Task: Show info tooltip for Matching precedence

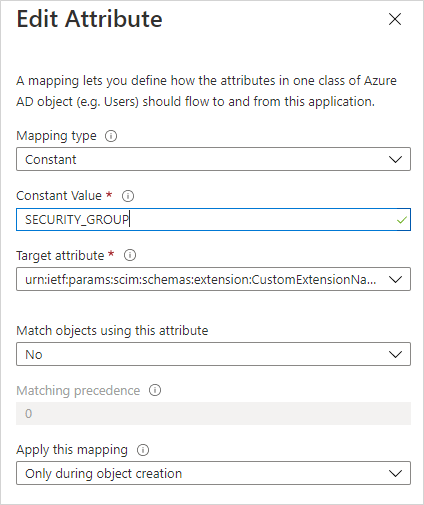Action: (155, 390)
